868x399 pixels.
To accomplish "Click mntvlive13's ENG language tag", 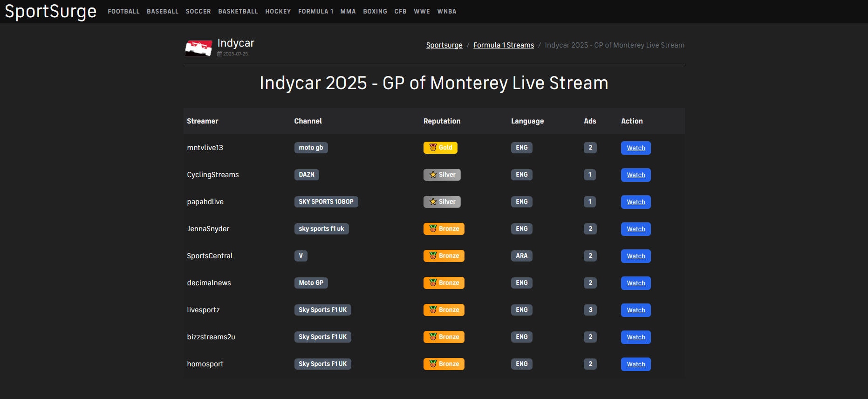I will 522,148.
